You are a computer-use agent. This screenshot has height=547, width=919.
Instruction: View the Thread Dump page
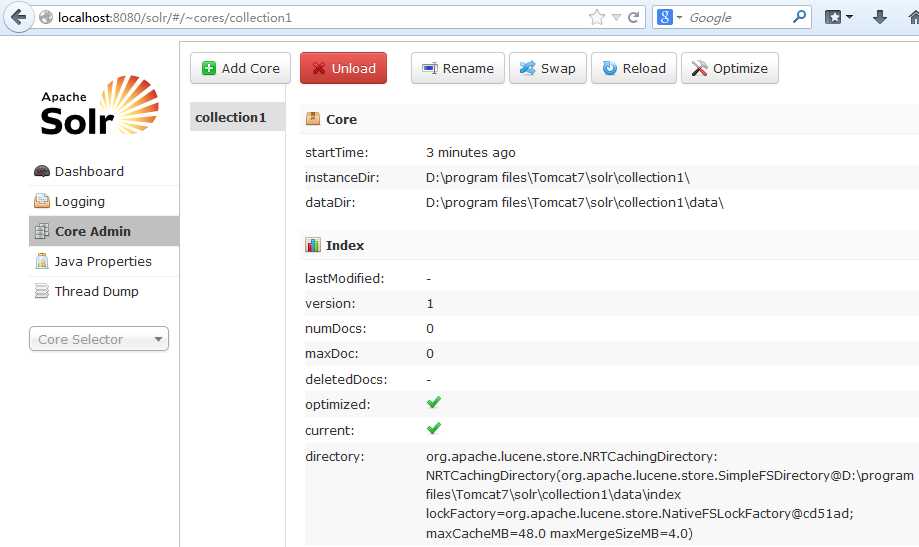[96, 291]
